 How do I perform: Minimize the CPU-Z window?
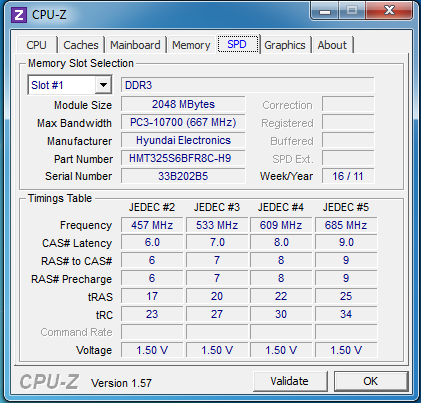click(x=325, y=11)
